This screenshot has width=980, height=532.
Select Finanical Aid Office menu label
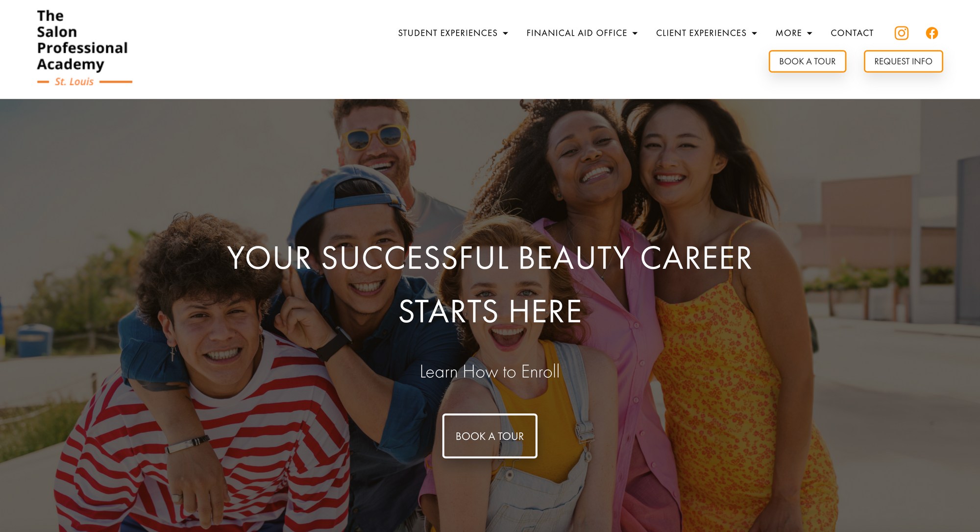click(x=577, y=33)
